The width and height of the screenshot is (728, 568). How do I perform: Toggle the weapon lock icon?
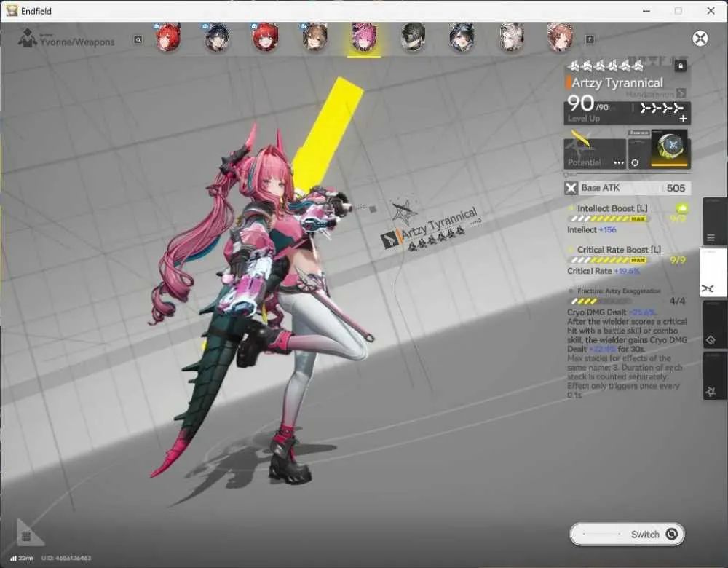681,66
